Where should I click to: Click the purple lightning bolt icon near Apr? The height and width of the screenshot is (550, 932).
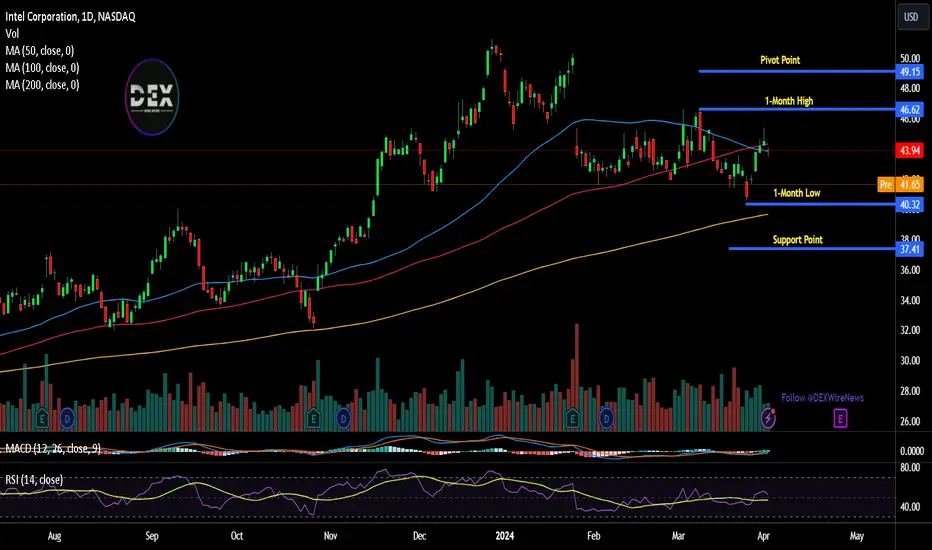click(768, 419)
